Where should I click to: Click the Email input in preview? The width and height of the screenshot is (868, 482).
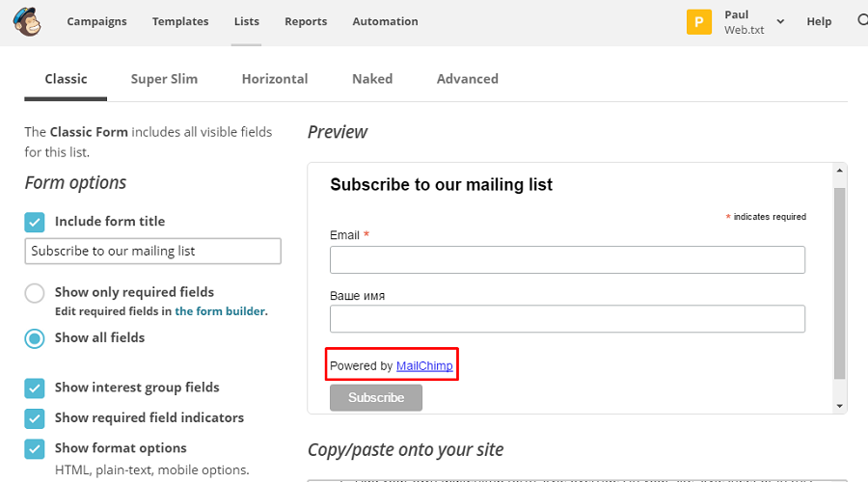567,260
